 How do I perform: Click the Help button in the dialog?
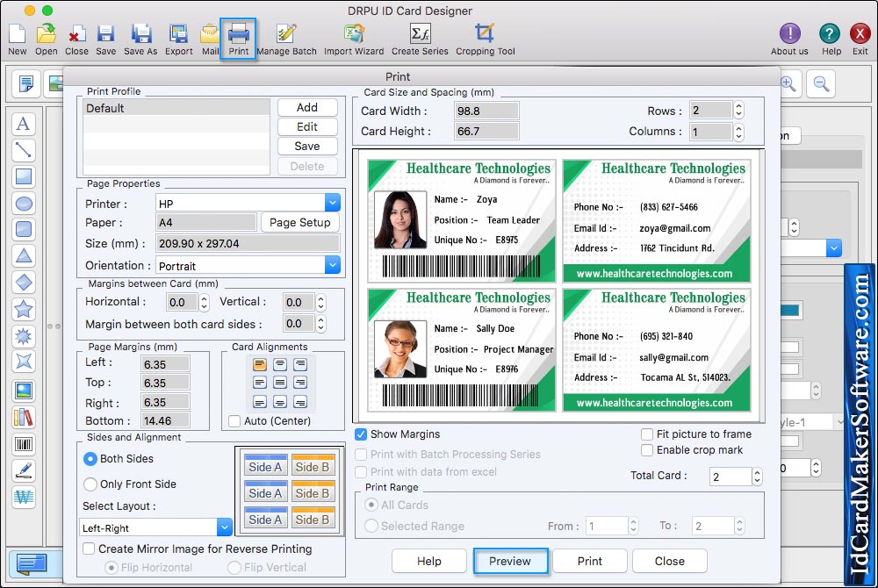click(429, 561)
